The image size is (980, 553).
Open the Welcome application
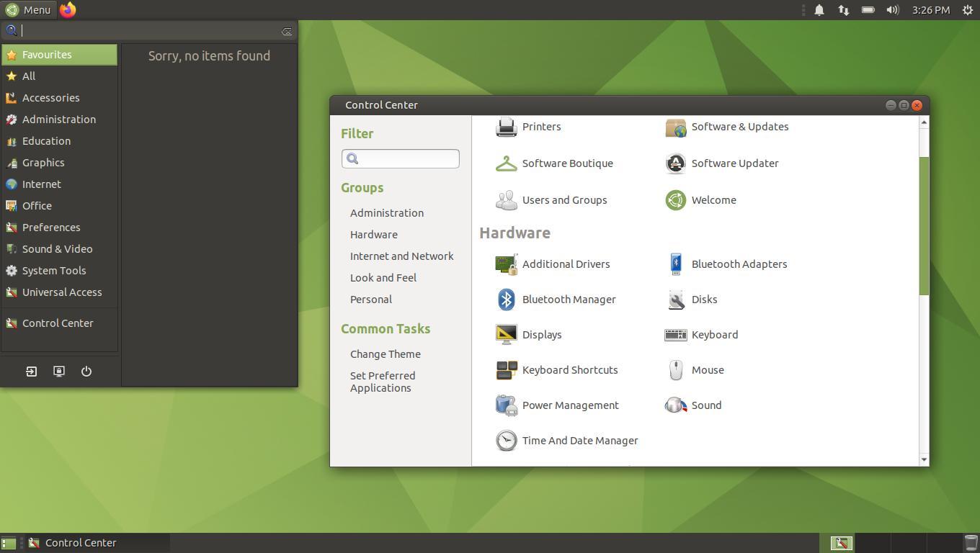click(713, 199)
